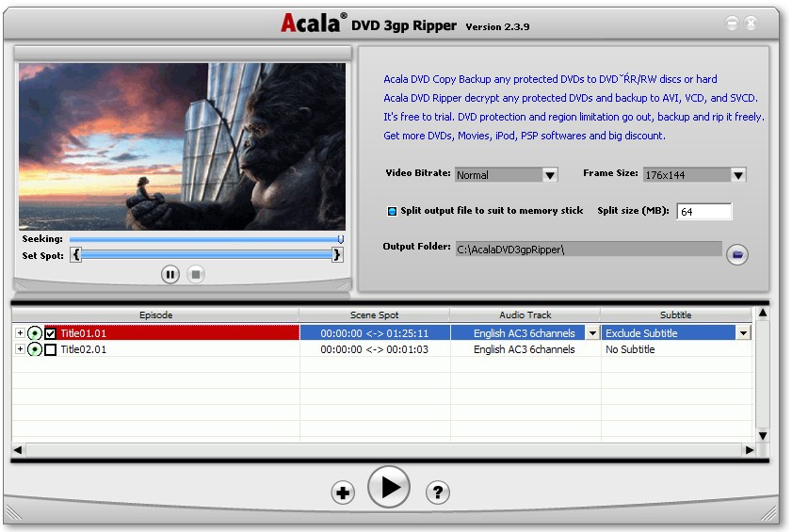Click the Episode column header
The height and width of the screenshot is (532, 792).
click(155, 315)
